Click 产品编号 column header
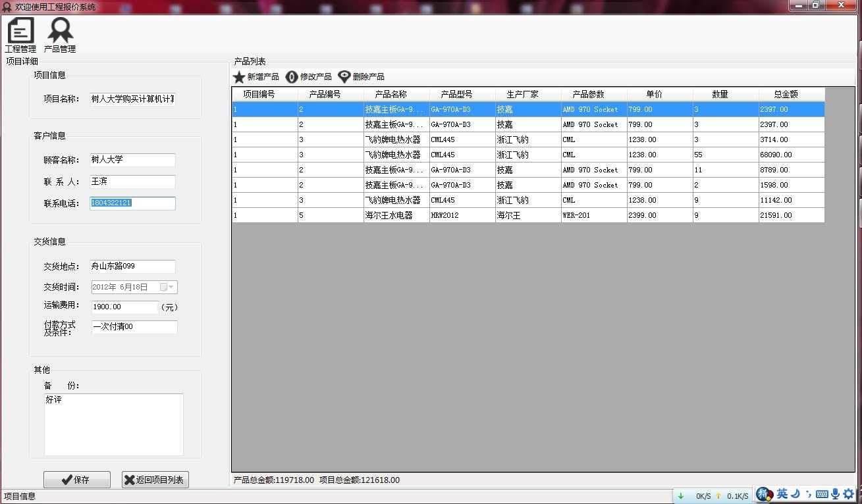862x504 pixels. pyautogui.click(x=331, y=95)
